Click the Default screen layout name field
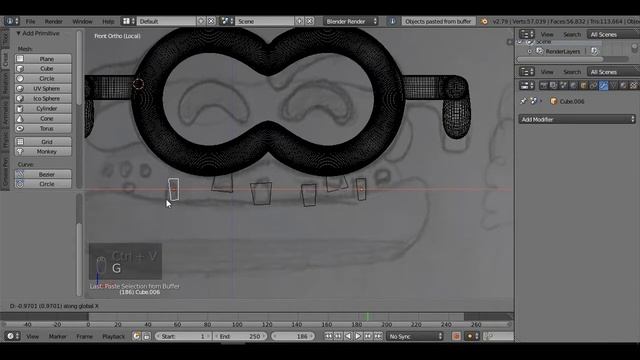The height and width of the screenshot is (360, 640). point(167,21)
